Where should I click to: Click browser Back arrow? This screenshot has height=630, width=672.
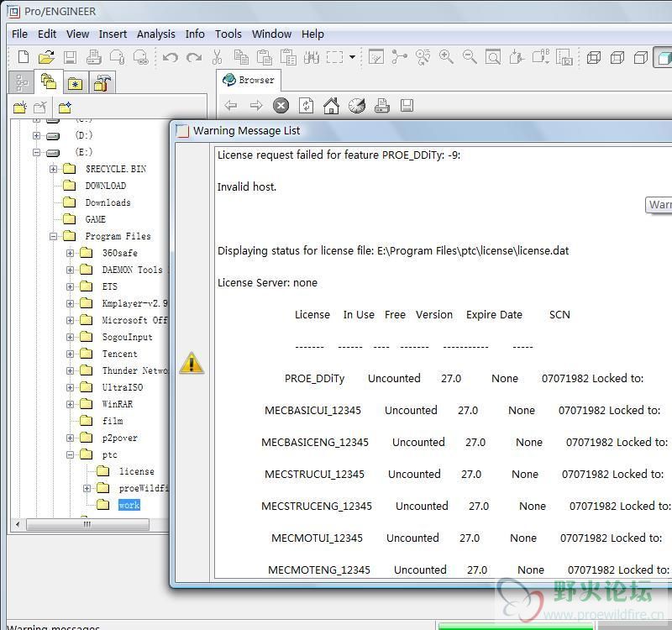point(231,106)
